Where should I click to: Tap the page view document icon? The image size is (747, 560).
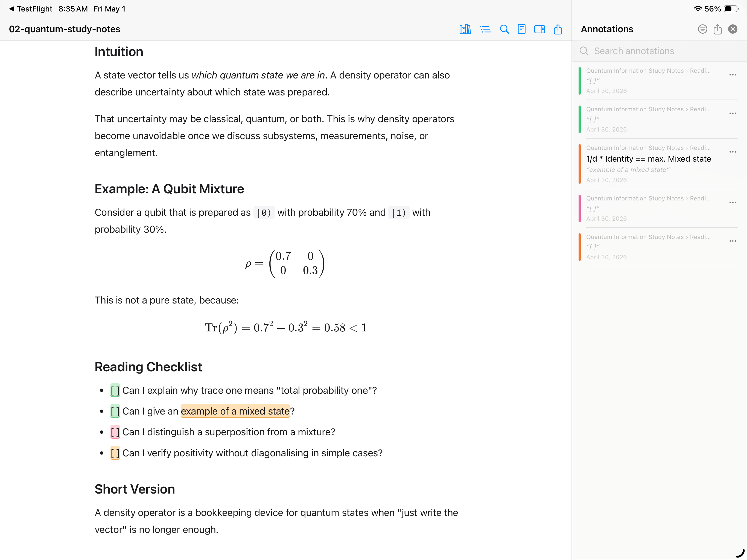[521, 29]
